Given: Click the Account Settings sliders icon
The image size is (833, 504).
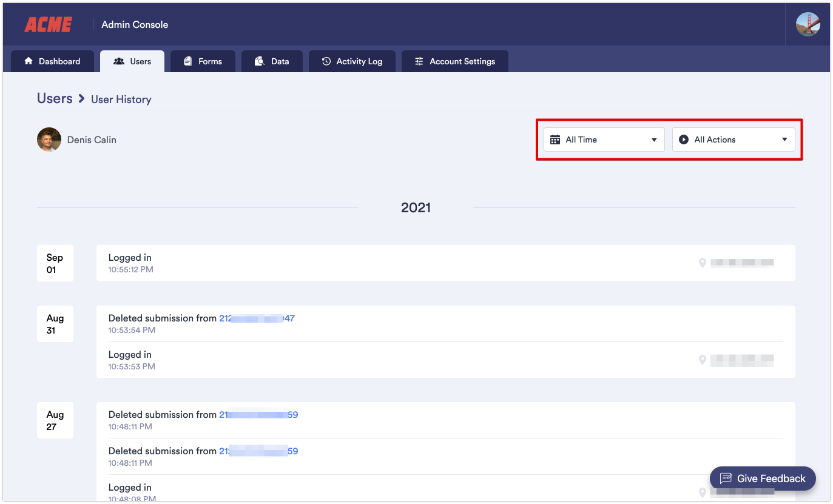Looking at the screenshot, I should (x=419, y=61).
